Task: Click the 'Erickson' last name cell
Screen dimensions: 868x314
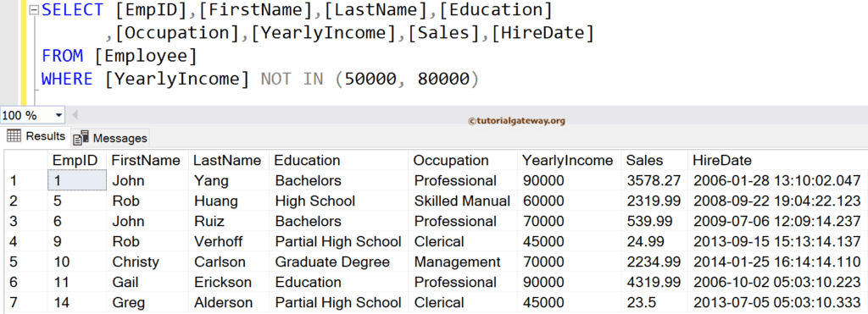Action: click(x=229, y=282)
